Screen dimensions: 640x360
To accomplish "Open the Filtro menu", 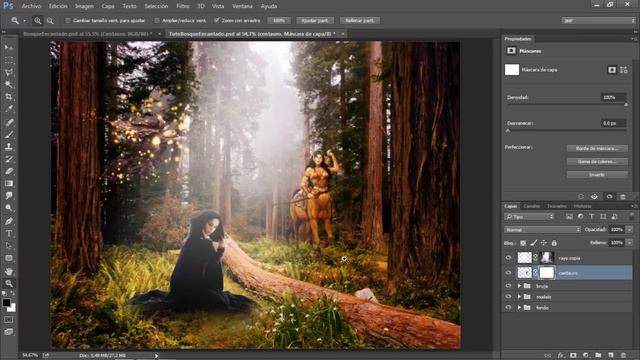I will 182,6.
